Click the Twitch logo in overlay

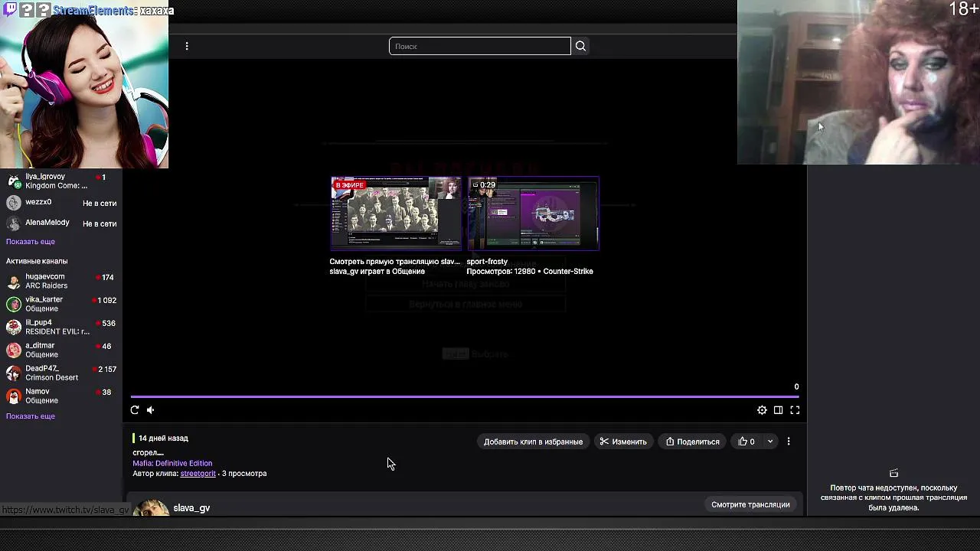point(10,10)
